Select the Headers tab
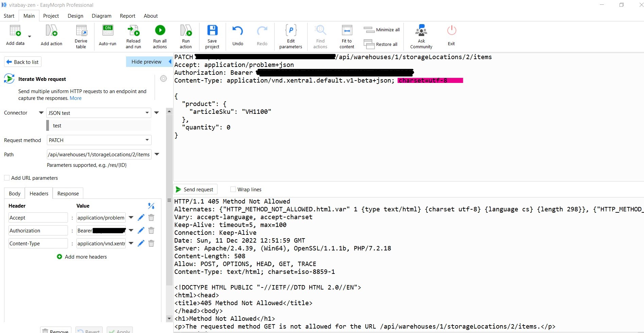Image resolution: width=644 pixels, height=333 pixels. [39, 193]
